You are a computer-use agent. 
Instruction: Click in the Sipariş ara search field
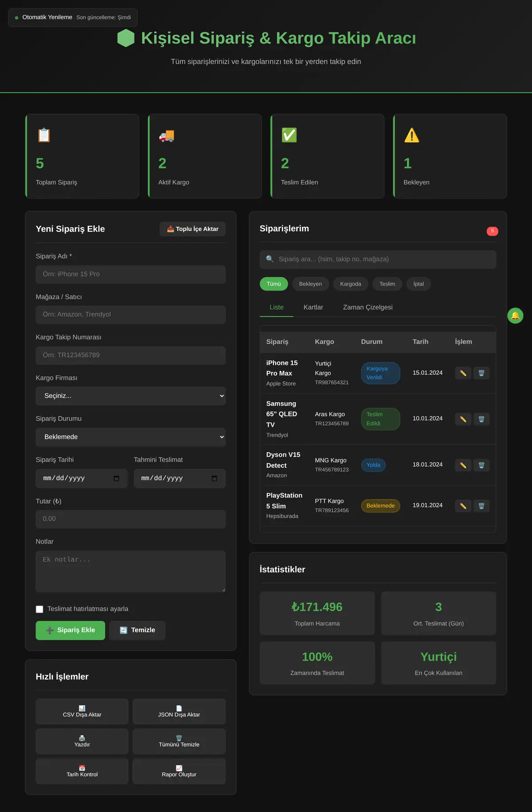[x=378, y=260]
